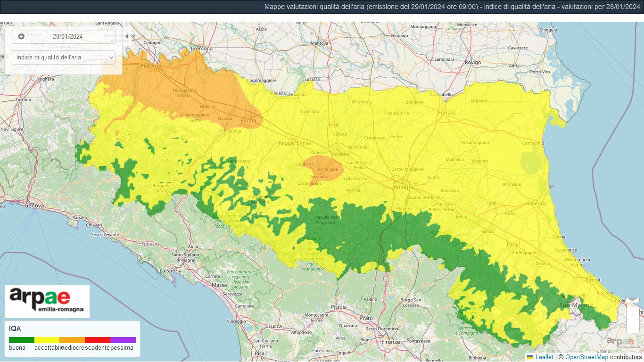Click the Ukraine flag icon beside Leaflet
The width and height of the screenshot is (644, 362).
point(530,357)
